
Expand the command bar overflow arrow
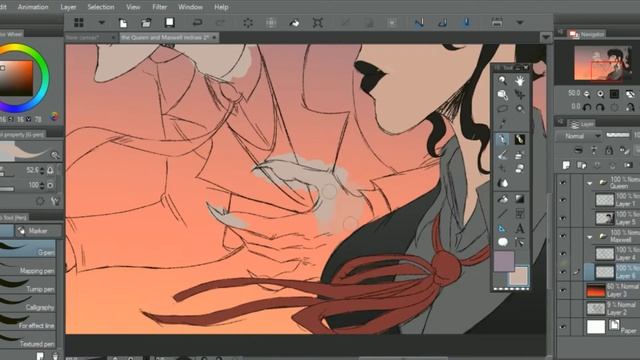(520, 23)
